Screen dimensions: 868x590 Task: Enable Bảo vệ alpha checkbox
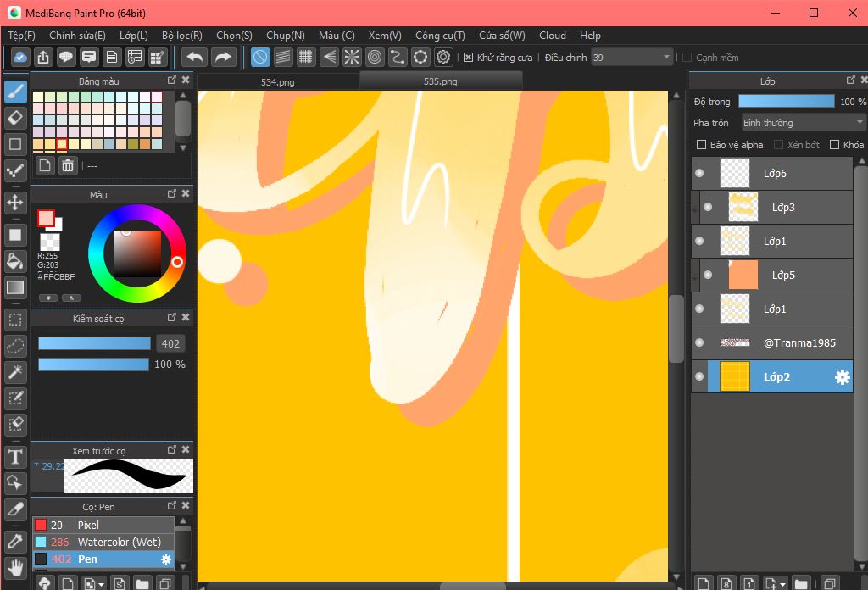point(701,144)
